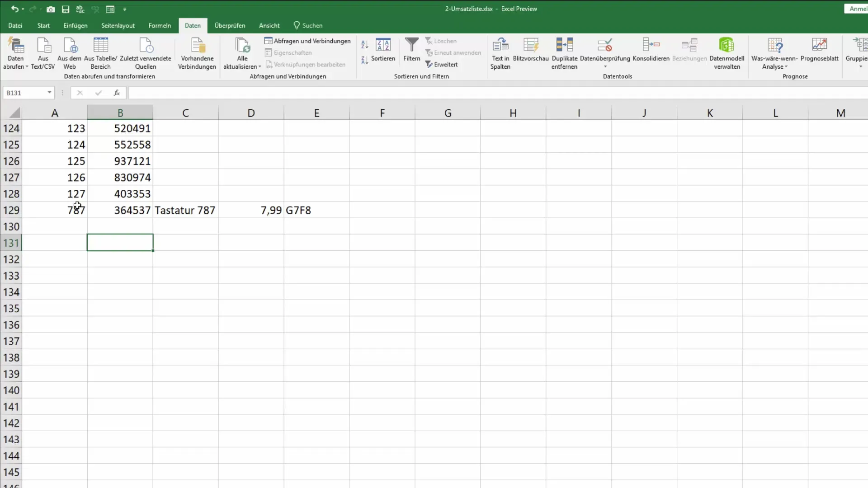Select column B header

pos(120,113)
